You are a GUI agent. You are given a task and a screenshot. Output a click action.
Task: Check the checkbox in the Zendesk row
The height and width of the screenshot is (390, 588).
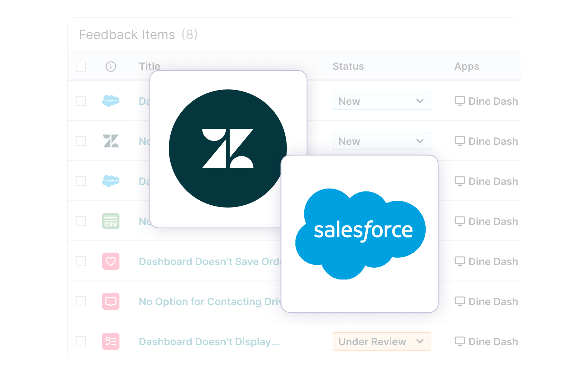pos(81,141)
